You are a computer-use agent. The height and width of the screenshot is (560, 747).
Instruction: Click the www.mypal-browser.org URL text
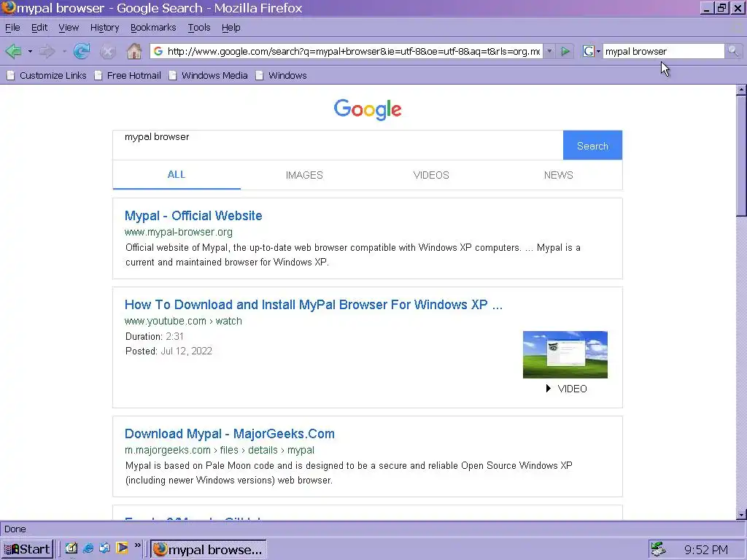(179, 232)
